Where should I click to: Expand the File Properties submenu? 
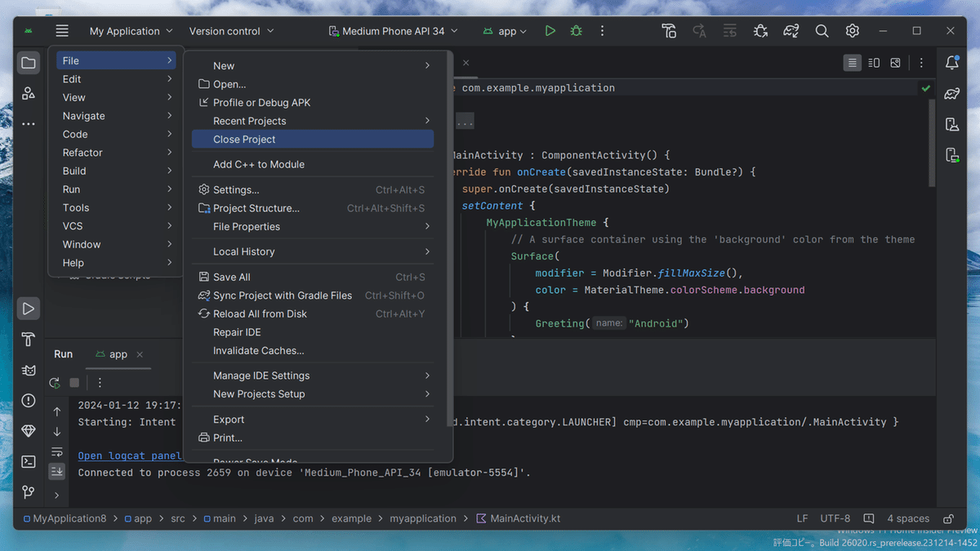[x=313, y=227]
